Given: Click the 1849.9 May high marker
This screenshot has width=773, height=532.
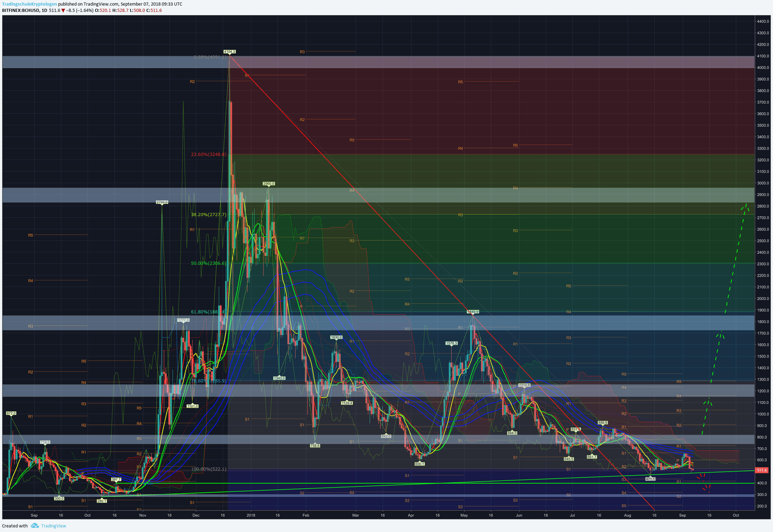Looking at the screenshot, I should pyautogui.click(x=473, y=311).
